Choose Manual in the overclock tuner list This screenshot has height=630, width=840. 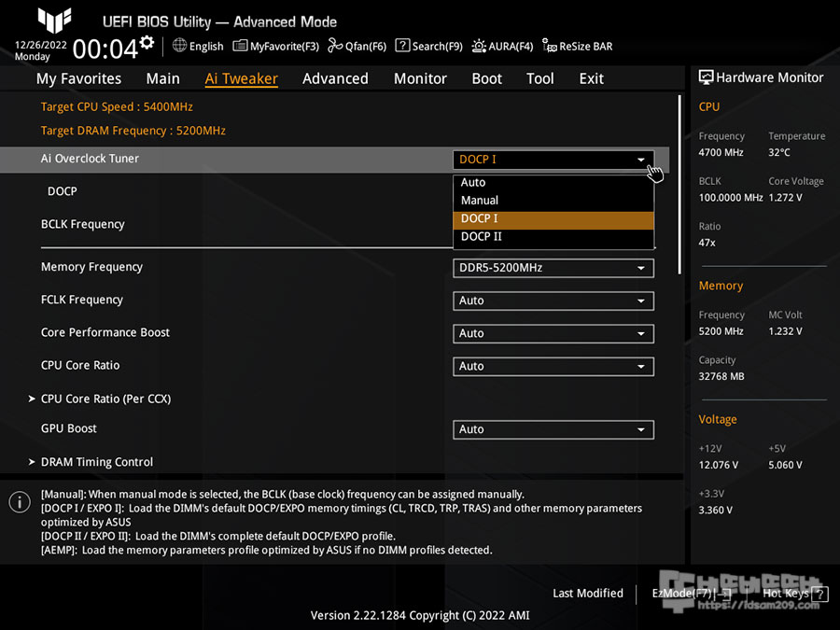553,201
